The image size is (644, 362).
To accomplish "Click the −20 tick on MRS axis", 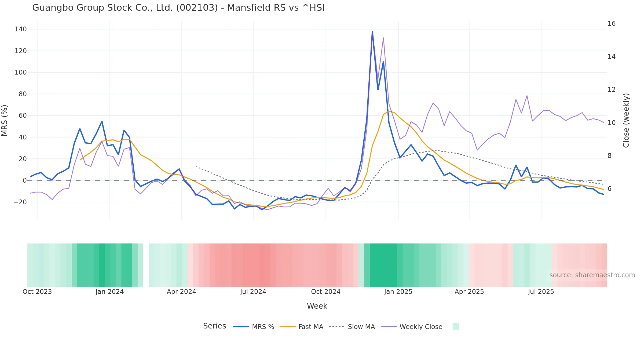I will point(20,202).
